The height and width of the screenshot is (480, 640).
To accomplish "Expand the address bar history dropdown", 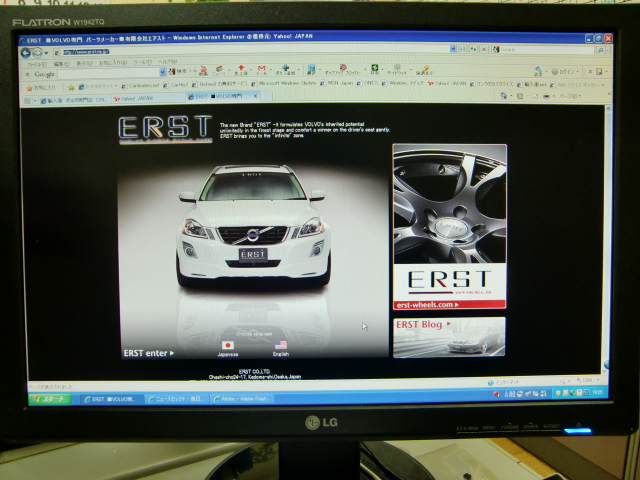I will click(453, 49).
